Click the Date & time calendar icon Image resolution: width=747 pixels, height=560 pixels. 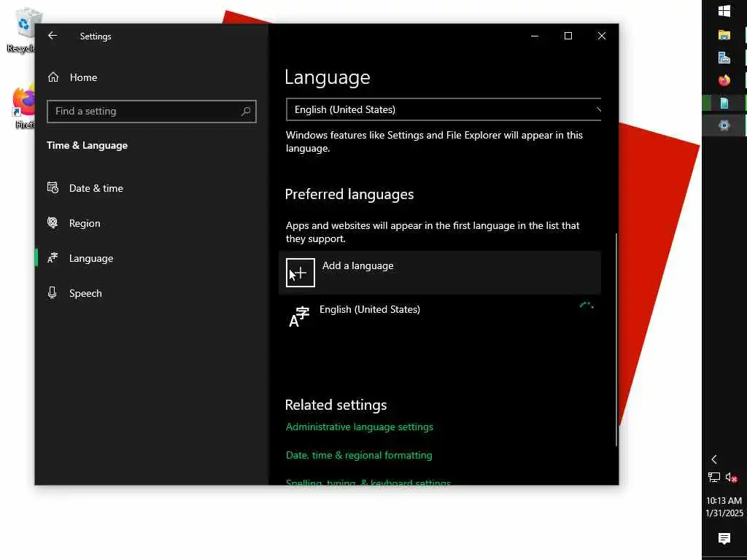coord(53,187)
